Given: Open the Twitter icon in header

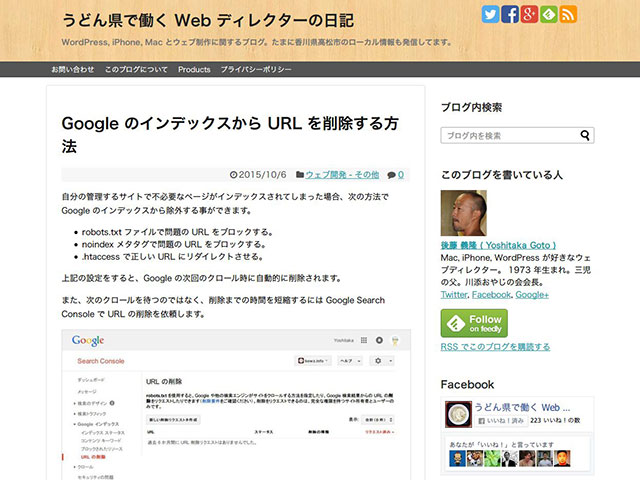Looking at the screenshot, I should coord(490,14).
